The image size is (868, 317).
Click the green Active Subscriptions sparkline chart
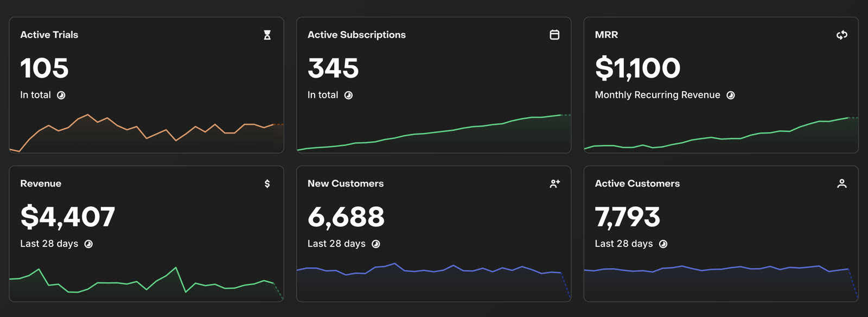(434, 133)
